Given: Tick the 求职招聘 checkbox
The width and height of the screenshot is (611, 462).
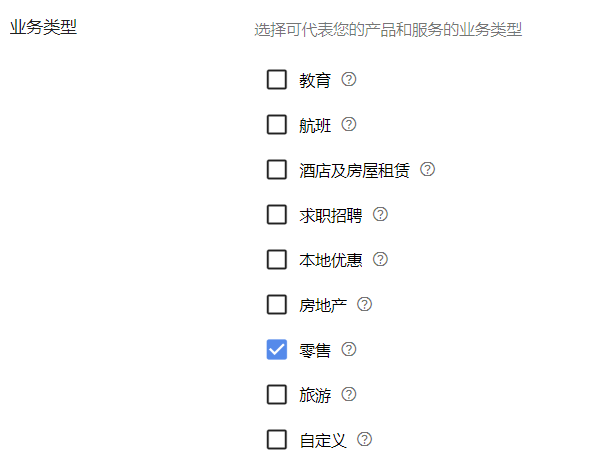Looking at the screenshot, I should click(x=277, y=214).
